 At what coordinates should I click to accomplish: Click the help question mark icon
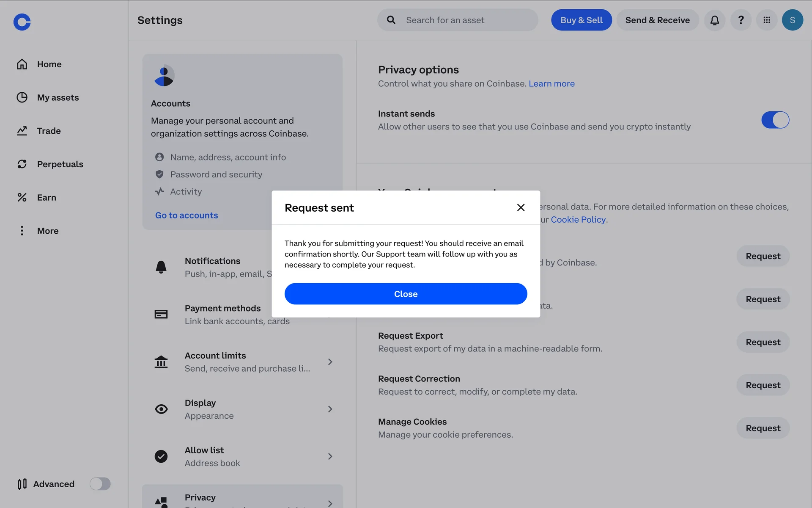(x=741, y=20)
